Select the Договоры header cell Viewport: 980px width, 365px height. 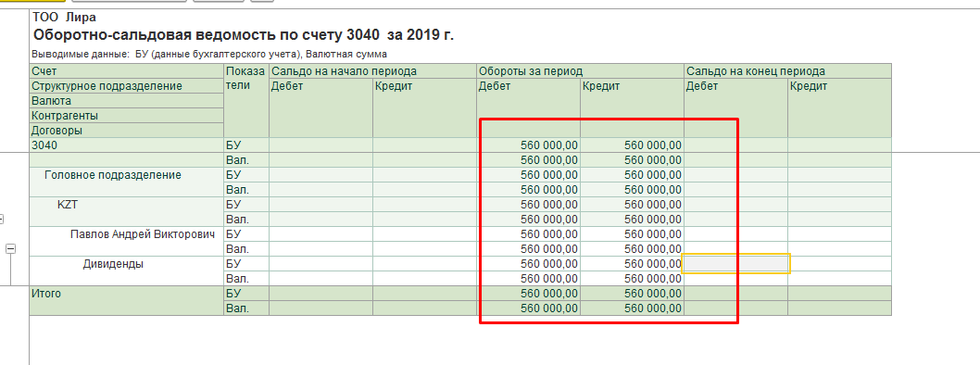pos(127,131)
